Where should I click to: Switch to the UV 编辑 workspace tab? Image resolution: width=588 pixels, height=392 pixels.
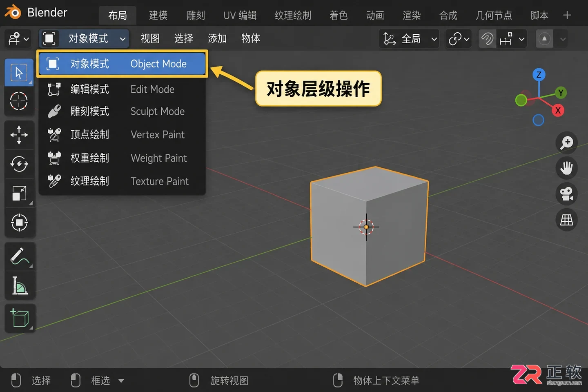(240, 16)
